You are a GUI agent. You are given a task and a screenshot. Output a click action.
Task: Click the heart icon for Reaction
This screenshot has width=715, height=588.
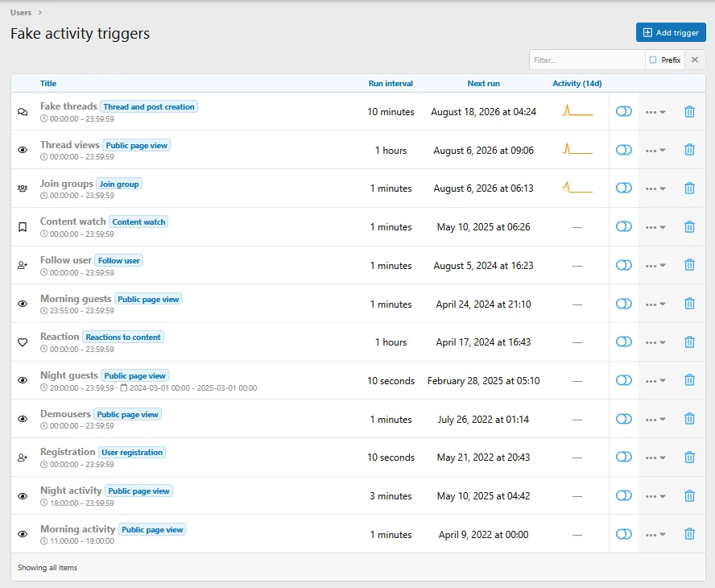pos(23,342)
